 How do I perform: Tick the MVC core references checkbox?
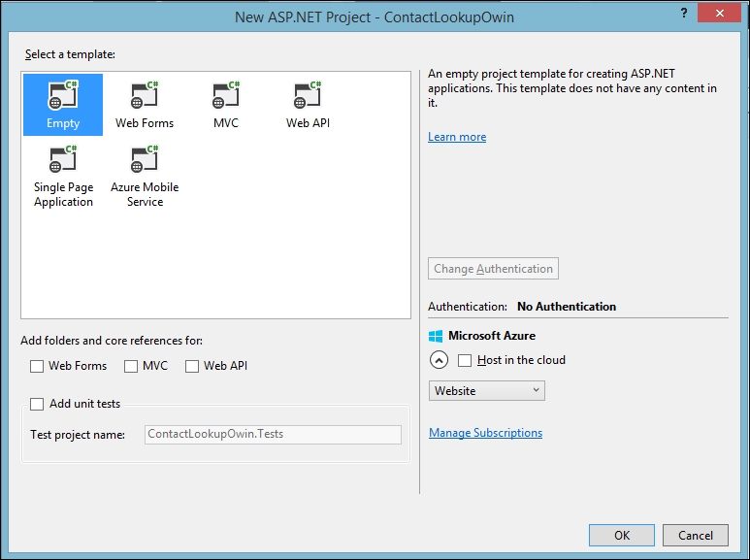click(x=131, y=366)
